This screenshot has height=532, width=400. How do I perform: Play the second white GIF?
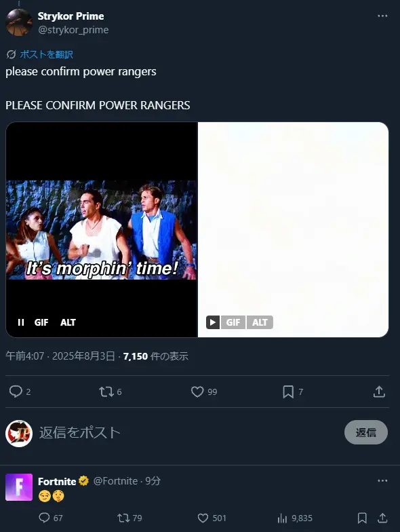click(x=213, y=322)
